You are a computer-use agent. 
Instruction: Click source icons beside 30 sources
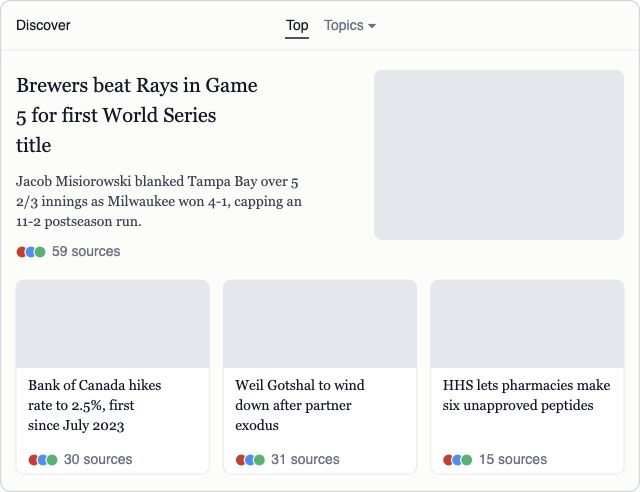43,460
